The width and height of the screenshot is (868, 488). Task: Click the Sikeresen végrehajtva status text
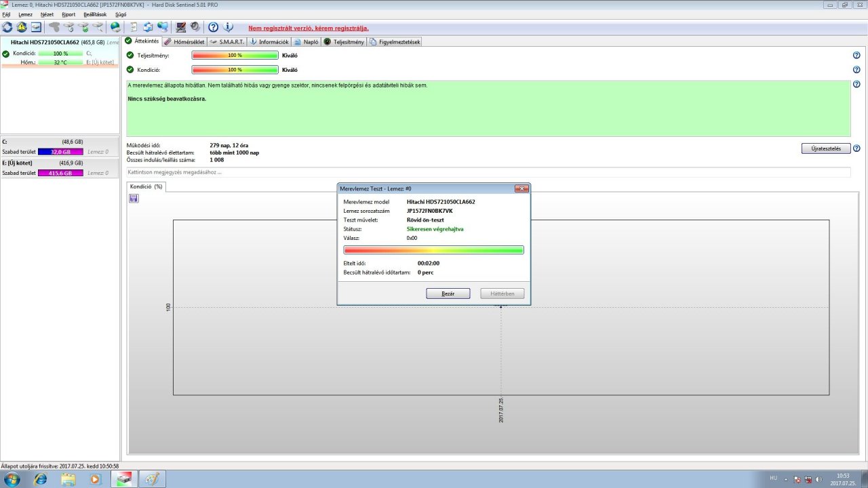point(435,229)
